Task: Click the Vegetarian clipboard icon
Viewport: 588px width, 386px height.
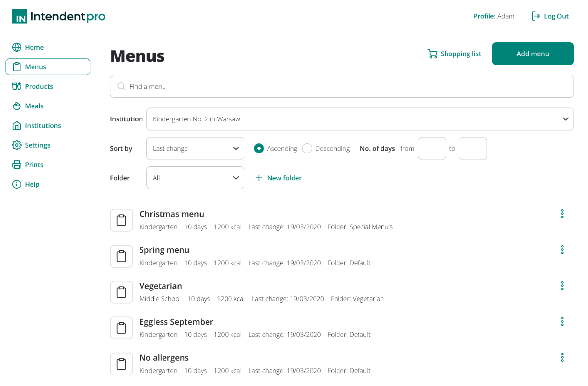Action: point(121,292)
